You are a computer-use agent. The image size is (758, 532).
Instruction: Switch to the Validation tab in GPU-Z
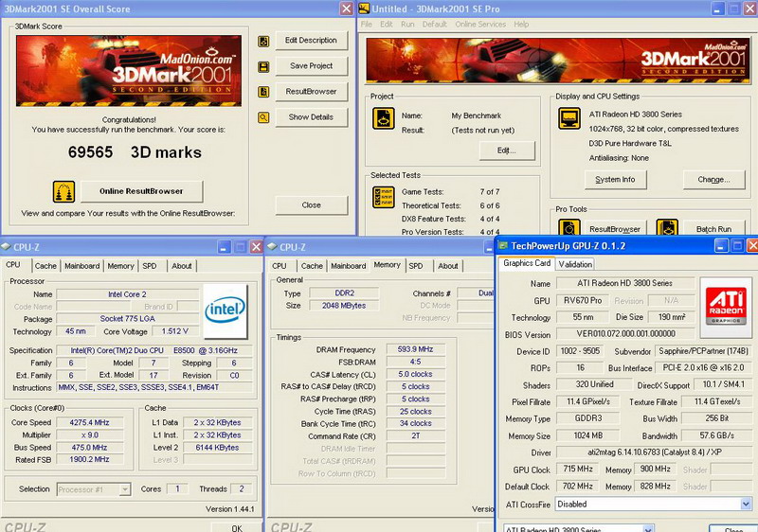coord(575,264)
